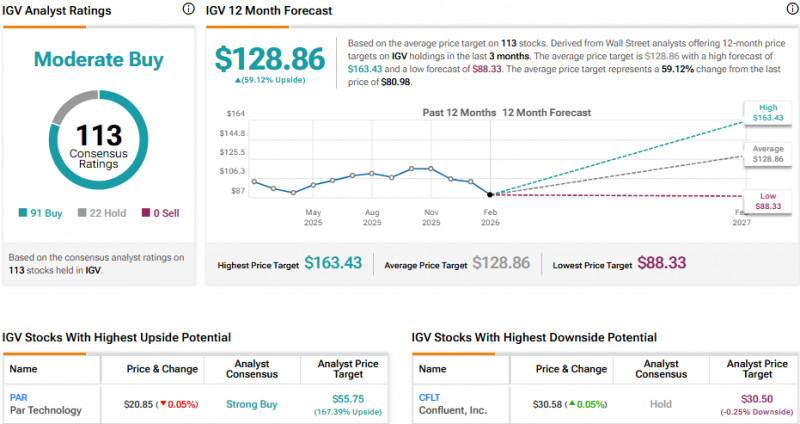Click the 12 Month Forecast chart label
This screenshot has width=800, height=424.
[546, 113]
